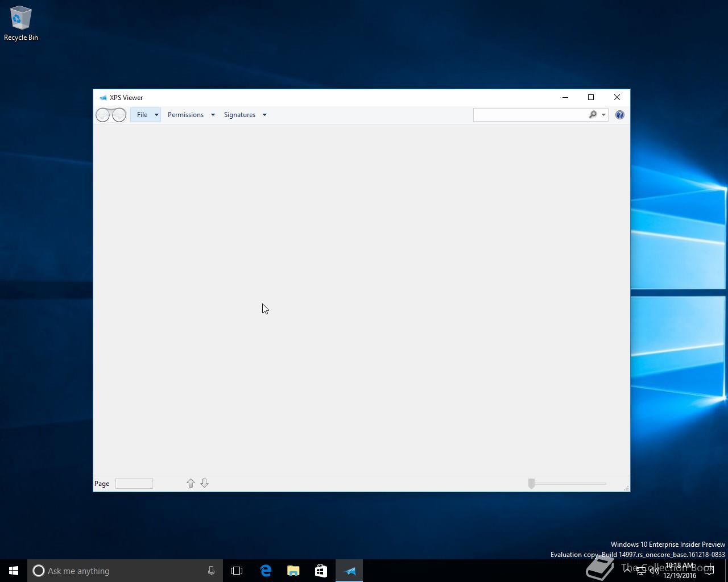Click the Forward navigation button in XPS Viewer
728x582 pixels.
(119, 115)
